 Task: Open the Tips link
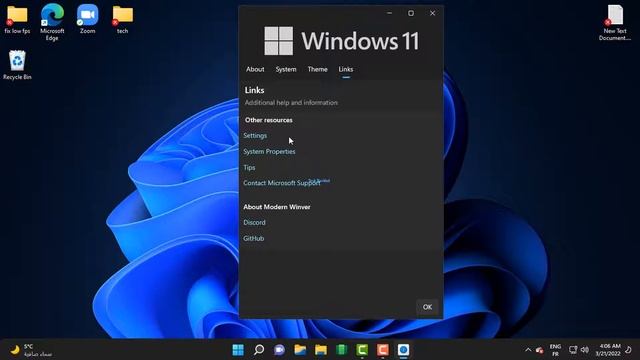(249, 167)
